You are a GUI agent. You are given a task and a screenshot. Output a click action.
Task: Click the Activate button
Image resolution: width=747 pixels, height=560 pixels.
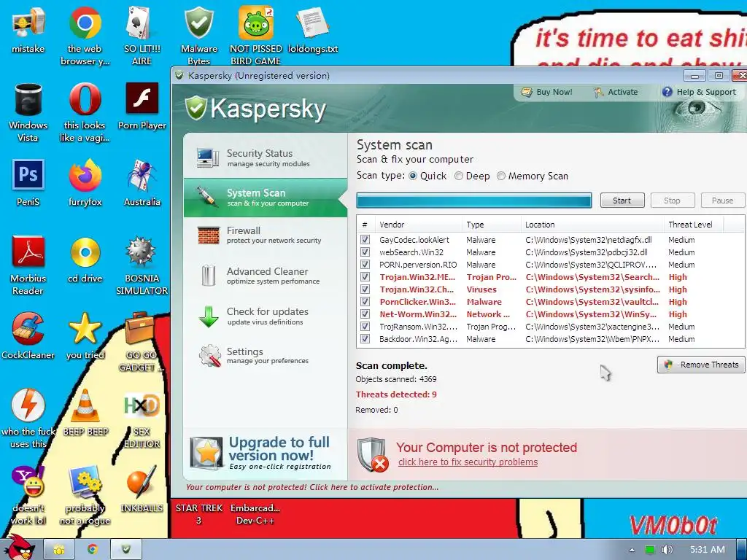click(x=616, y=92)
